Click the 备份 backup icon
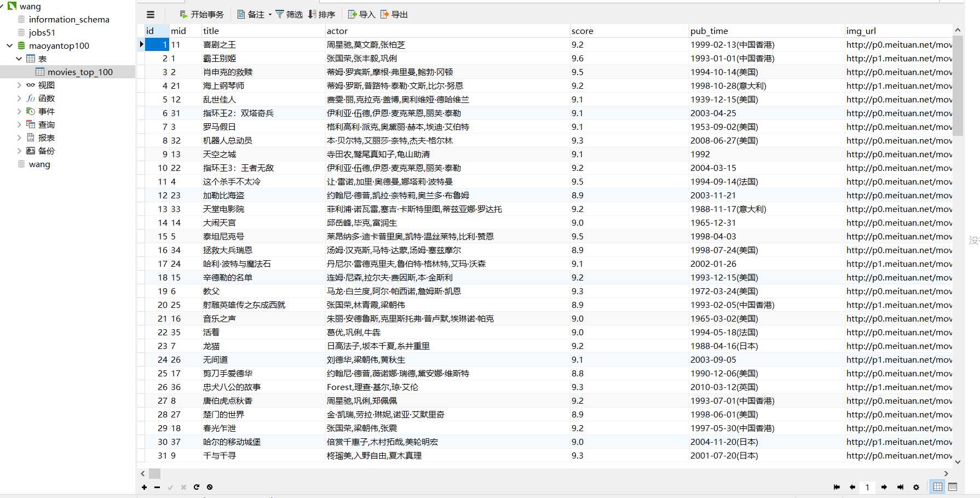Screen dimensions: 980x498 pyautogui.click(x=31, y=151)
